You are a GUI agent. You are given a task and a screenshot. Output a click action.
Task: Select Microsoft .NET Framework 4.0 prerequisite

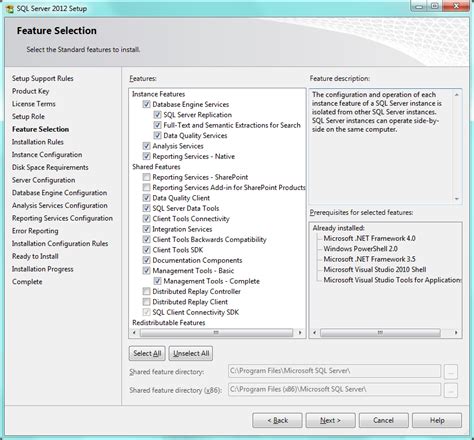click(369, 238)
